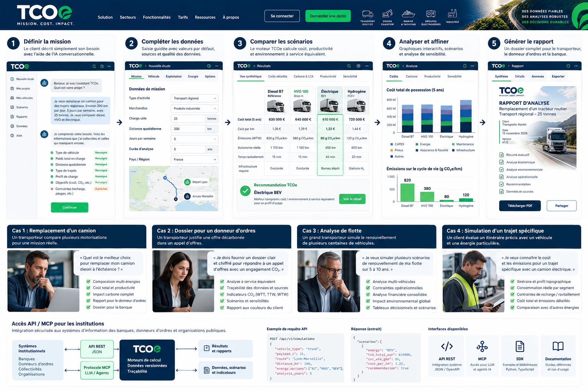This screenshot has height=392, width=588.
Task: Open the Industrie factory icon
Action: [x=452, y=14]
